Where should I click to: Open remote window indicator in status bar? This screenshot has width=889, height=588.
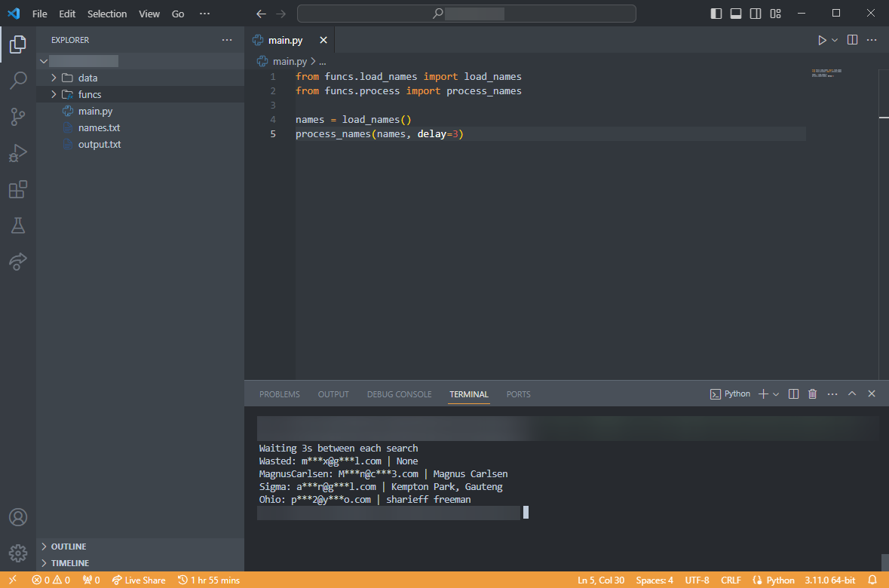coord(13,580)
